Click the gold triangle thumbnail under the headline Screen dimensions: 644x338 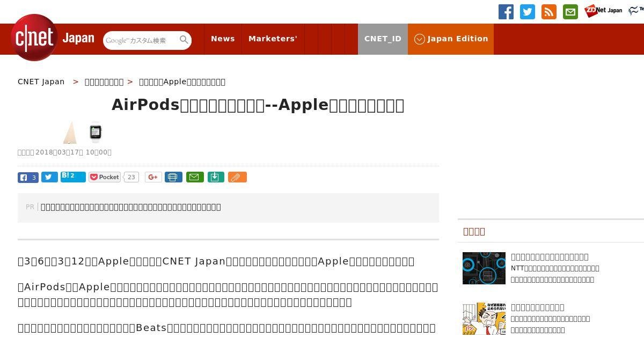pyautogui.click(x=70, y=133)
